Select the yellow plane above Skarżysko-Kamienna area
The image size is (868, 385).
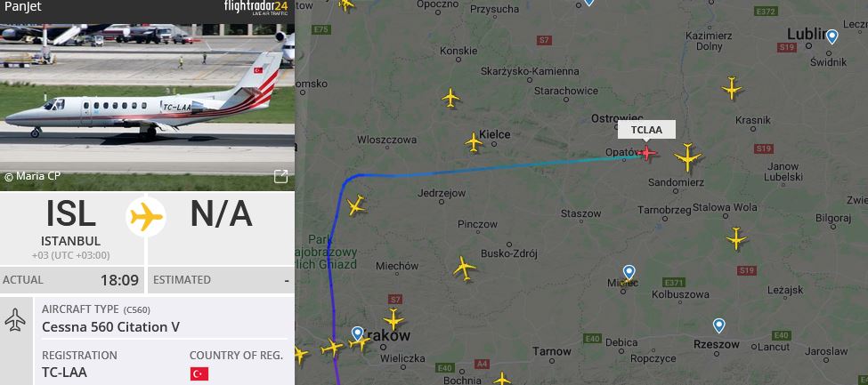coord(450,98)
